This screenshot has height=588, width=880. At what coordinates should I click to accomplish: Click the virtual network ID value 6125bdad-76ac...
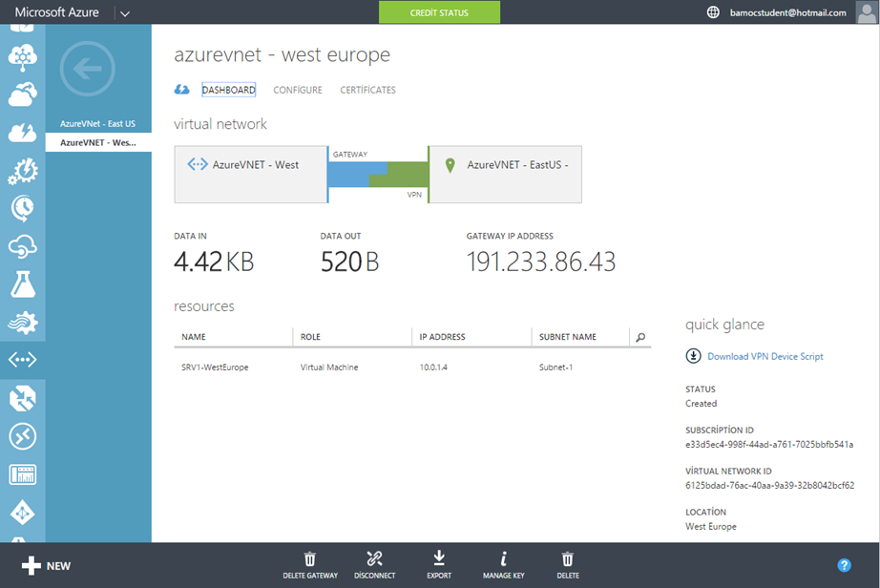(x=769, y=485)
